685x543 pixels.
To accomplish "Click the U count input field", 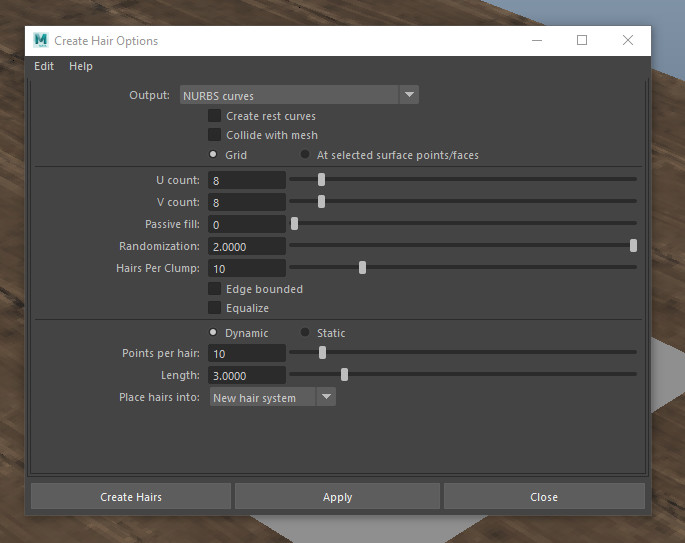I will (x=247, y=180).
